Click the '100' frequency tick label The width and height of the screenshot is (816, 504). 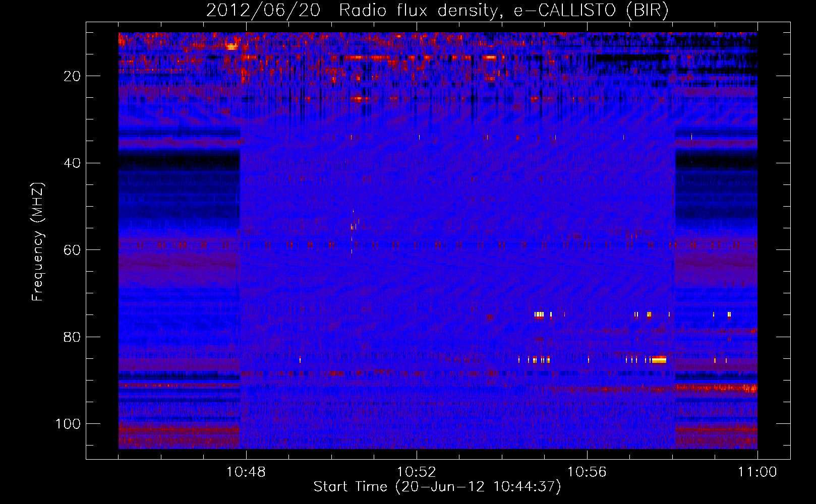coord(68,424)
